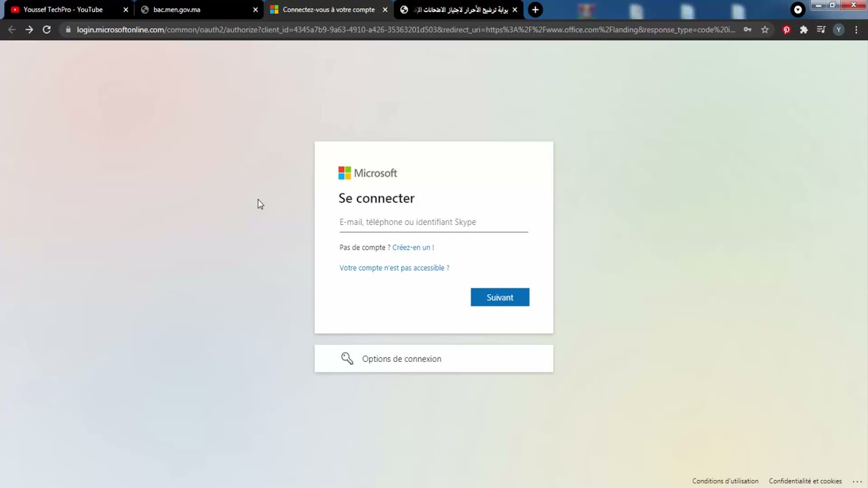This screenshot has height=488, width=868.
Task: Minimize the Chrome window
Action: pyautogui.click(x=818, y=5)
